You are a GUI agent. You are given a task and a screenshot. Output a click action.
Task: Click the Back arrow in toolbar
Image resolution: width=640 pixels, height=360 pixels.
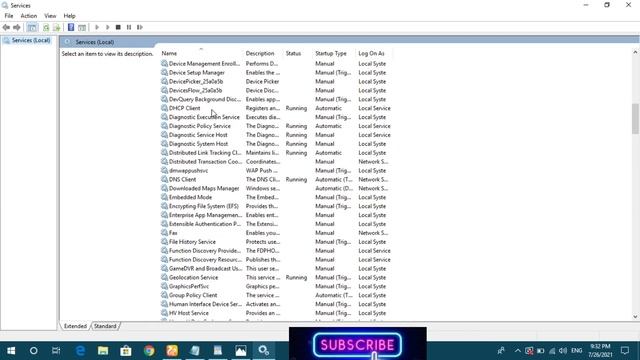pos(6,27)
